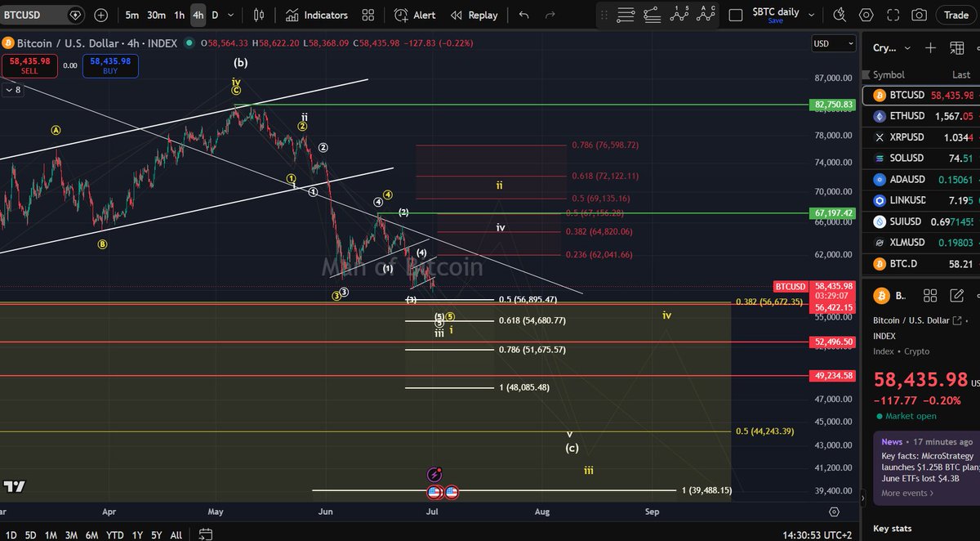Add a symbol to the watchlist
This screenshot has width=980, height=541.
click(930, 47)
